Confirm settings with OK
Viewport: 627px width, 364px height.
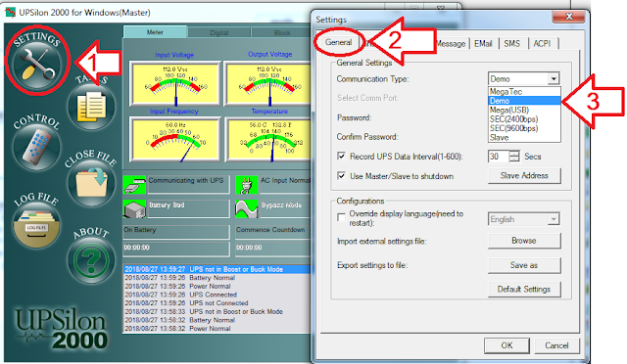(506, 345)
